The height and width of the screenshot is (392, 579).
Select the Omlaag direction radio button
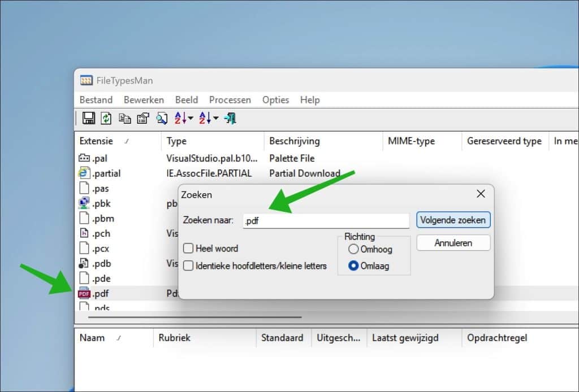[x=353, y=265]
